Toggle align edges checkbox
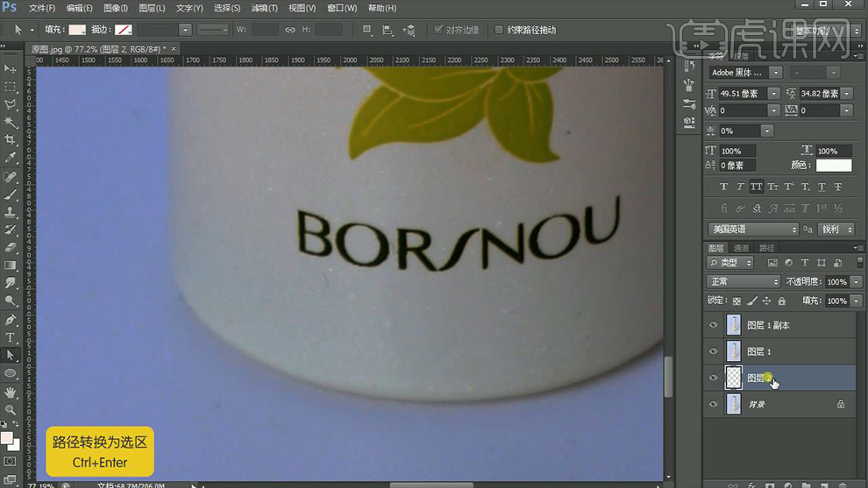 coord(438,30)
